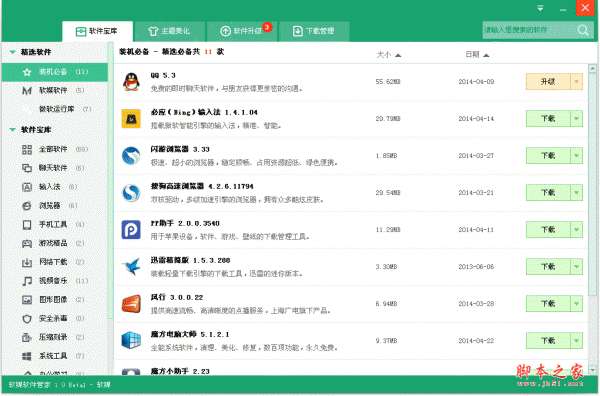Click the 图形图像 sidebar icon
Image resolution: width=600 pixels, height=396 pixels.
point(27,300)
